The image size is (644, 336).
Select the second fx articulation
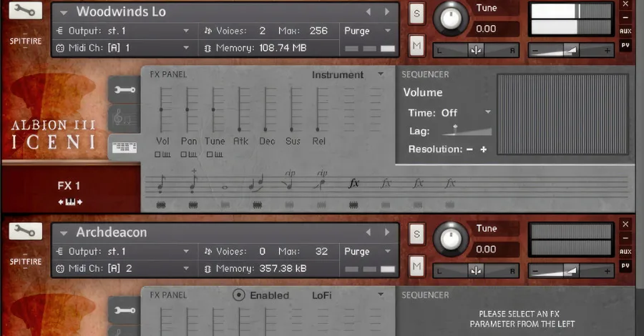point(386,183)
